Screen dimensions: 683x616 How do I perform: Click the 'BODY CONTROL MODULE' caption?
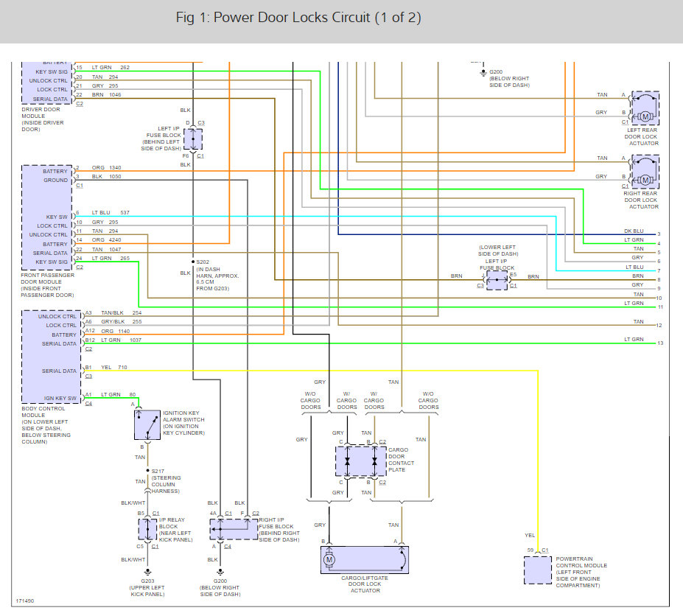(x=46, y=425)
